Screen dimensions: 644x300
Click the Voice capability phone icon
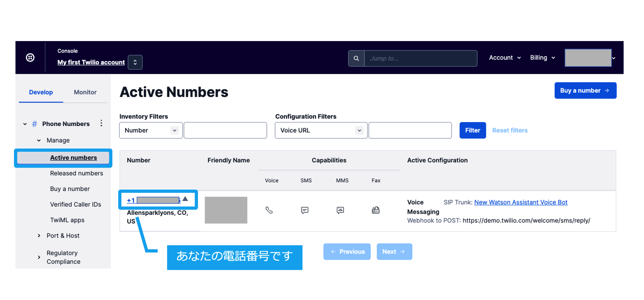click(x=269, y=210)
